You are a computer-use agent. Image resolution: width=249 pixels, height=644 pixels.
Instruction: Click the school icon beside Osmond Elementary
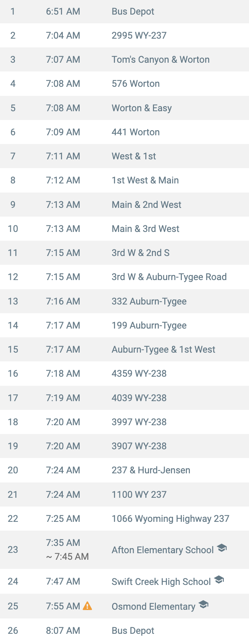click(x=203, y=604)
